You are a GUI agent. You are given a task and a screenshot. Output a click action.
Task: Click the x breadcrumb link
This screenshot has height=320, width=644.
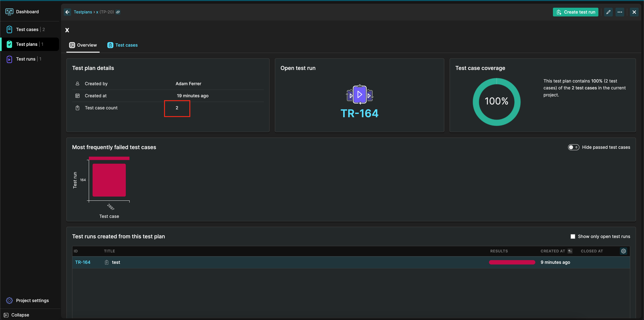[x=97, y=12]
